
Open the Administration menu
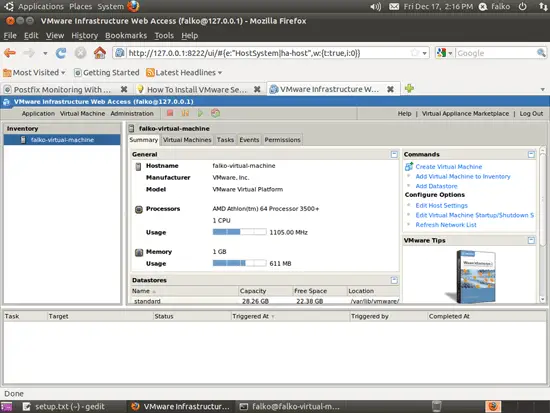132,113
